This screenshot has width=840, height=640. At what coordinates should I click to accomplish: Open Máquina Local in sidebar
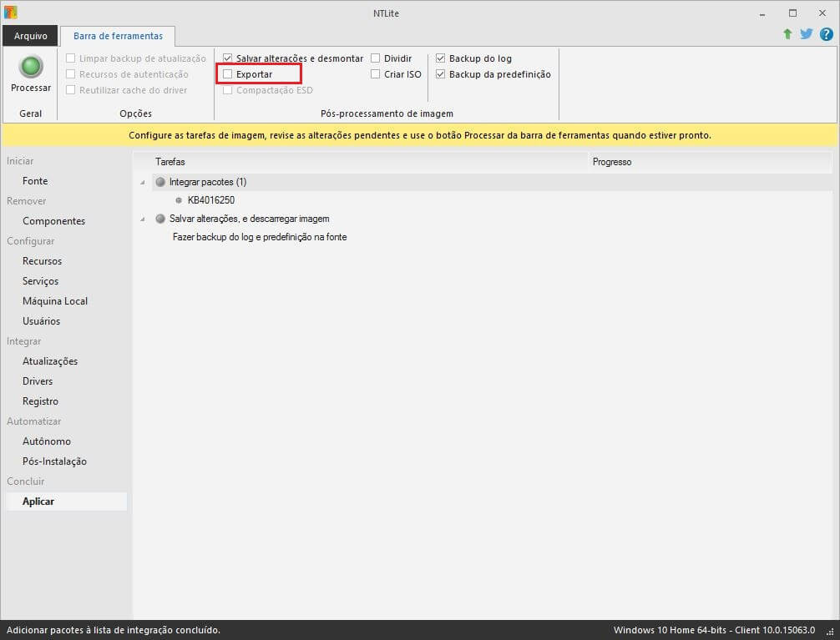54,301
